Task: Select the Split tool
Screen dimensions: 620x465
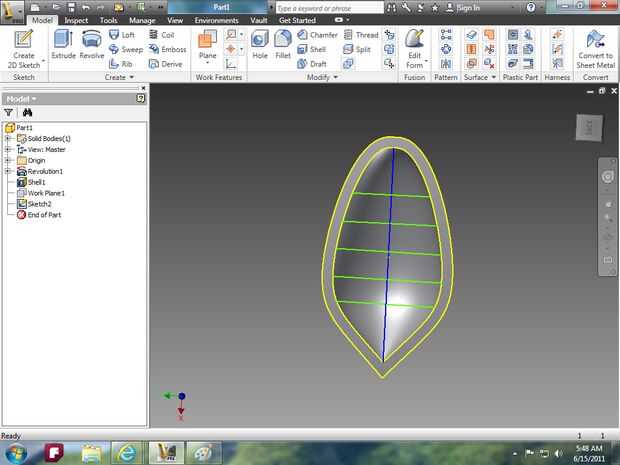Action: pos(357,49)
